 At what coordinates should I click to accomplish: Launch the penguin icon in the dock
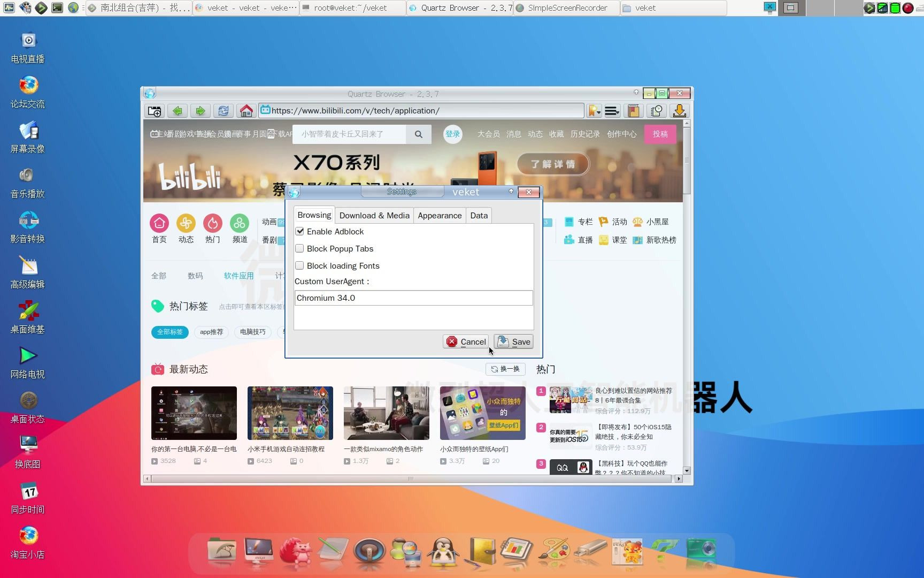(444, 552)
